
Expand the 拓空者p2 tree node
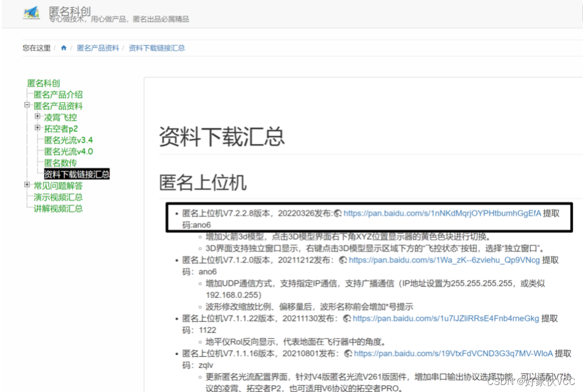tap(36, 128)
